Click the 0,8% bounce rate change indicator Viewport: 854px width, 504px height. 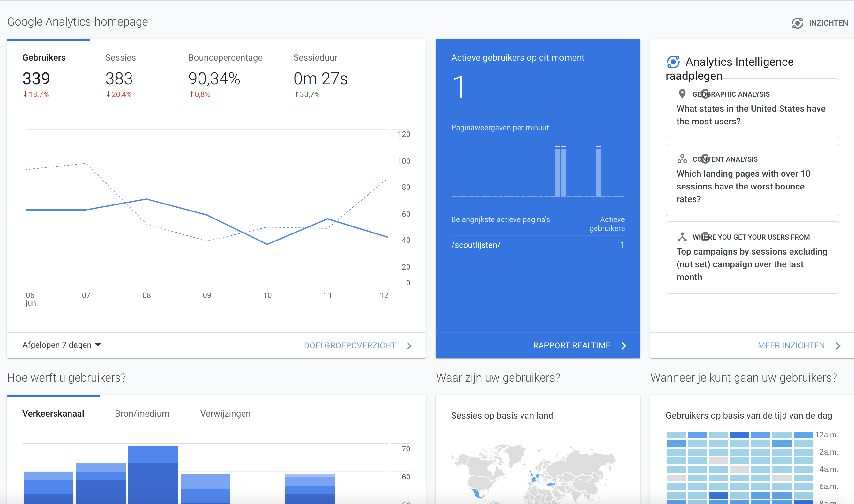pos(199,94)
